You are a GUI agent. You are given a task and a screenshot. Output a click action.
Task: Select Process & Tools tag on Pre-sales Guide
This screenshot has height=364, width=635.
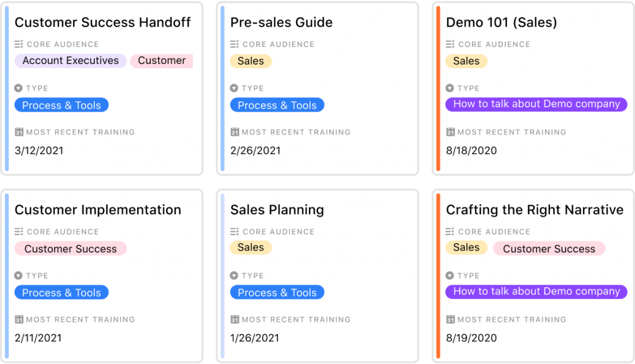277,105
